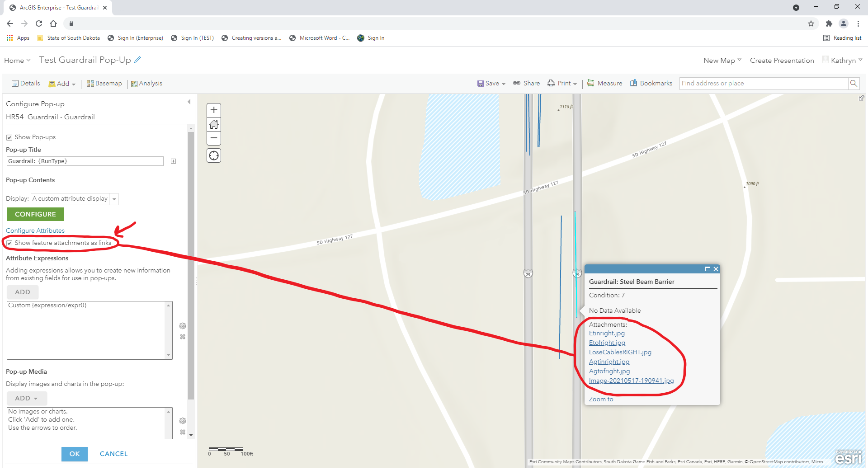868x470 pixels.
Task: Open attachment Etofright.jpg
Action: 607,343
